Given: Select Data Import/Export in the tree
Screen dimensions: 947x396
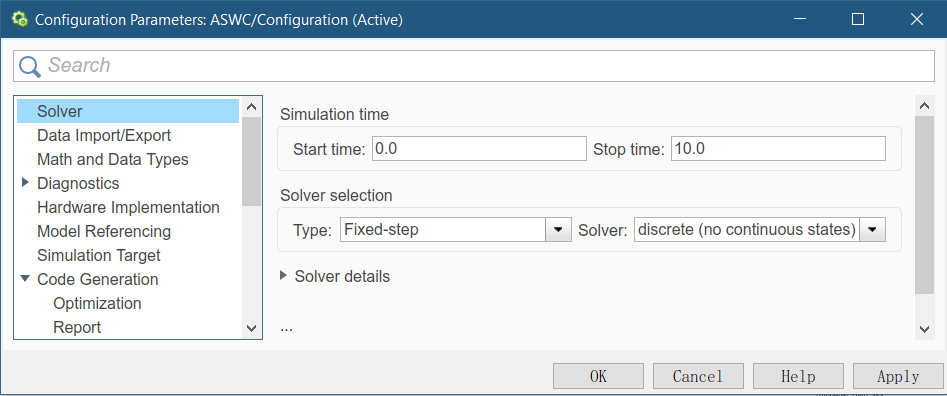Looking at the screenshot, I should [104, 135].
